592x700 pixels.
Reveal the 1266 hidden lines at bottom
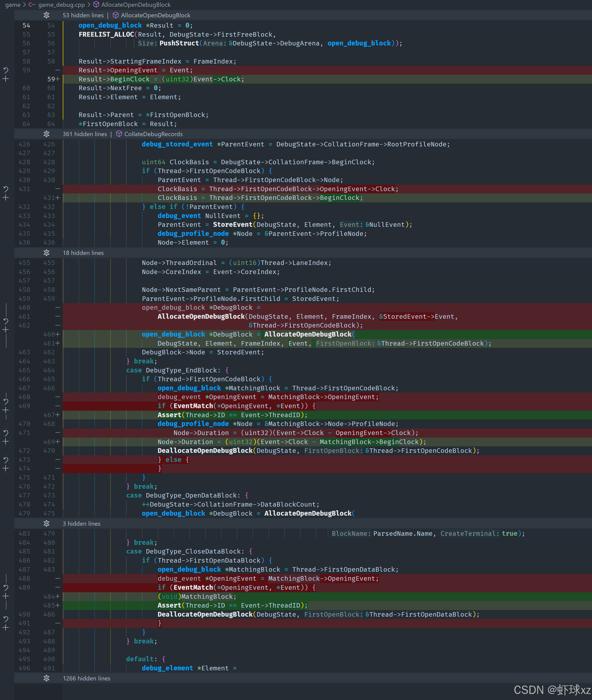click(46, 678)
